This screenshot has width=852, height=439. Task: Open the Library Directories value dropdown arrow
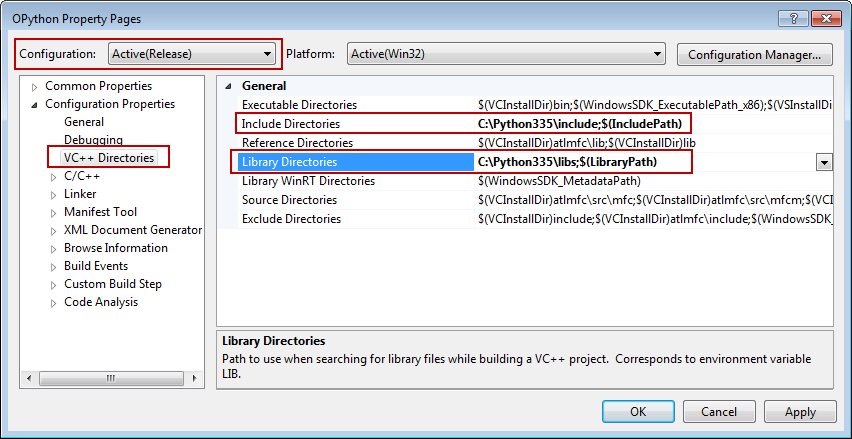(x=824, y=162)
